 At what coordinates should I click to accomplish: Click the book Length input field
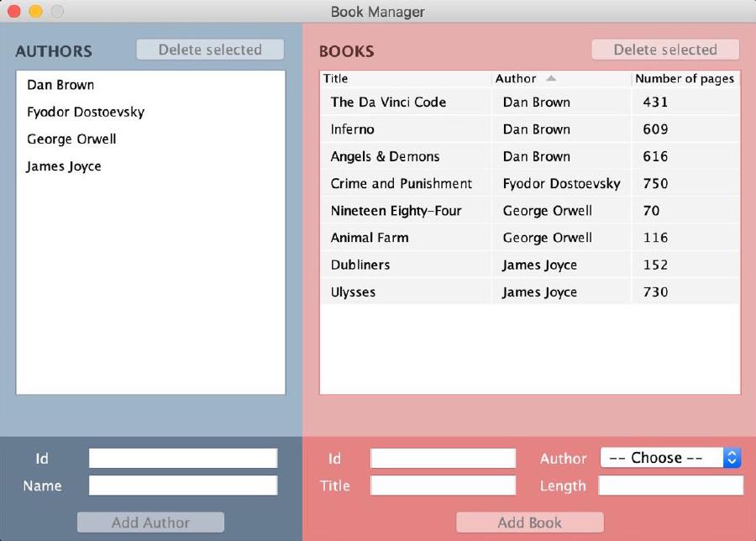(670, 486)
